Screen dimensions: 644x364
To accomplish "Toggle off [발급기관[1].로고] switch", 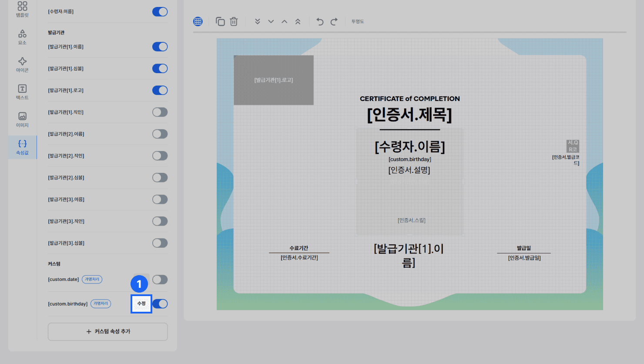I will tap(160, 90).
